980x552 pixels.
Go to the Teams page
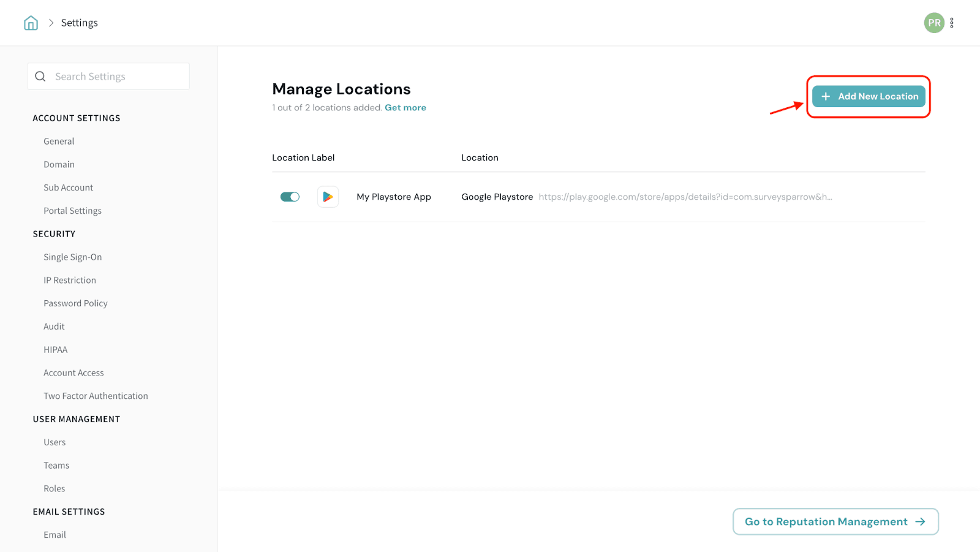[x=56, y=466]
